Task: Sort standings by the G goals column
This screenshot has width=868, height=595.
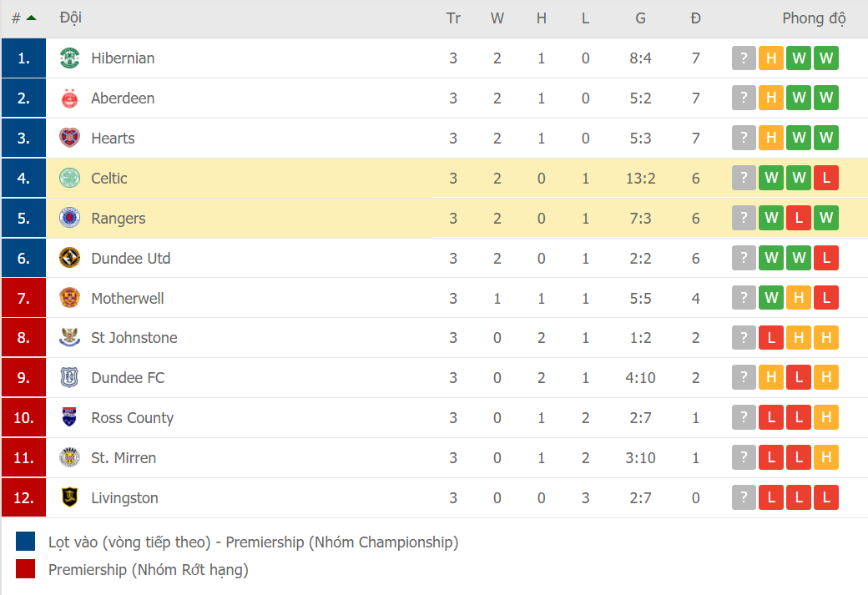Action: (x=640, y=18)
